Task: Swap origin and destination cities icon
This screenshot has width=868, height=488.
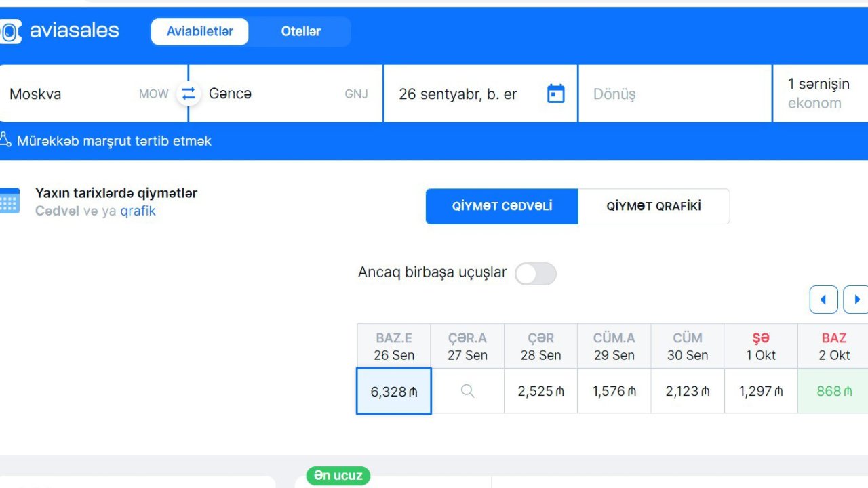Action: tap(189, 94)
